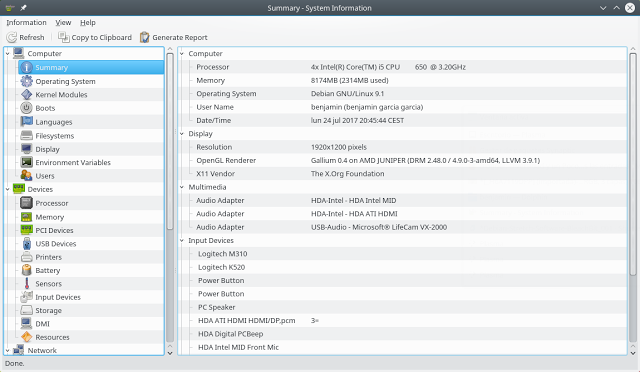
Task: Open the Information menu
Action: 27,22
